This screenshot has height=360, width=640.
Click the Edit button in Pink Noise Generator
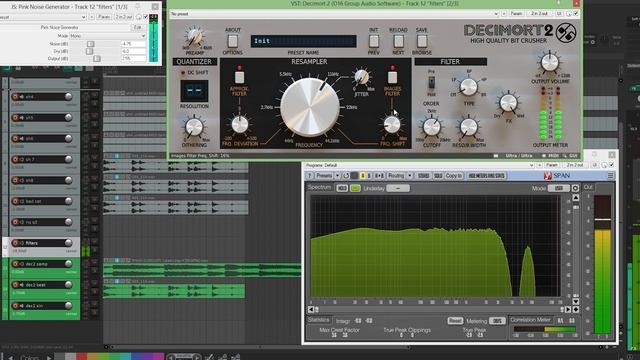138,27
